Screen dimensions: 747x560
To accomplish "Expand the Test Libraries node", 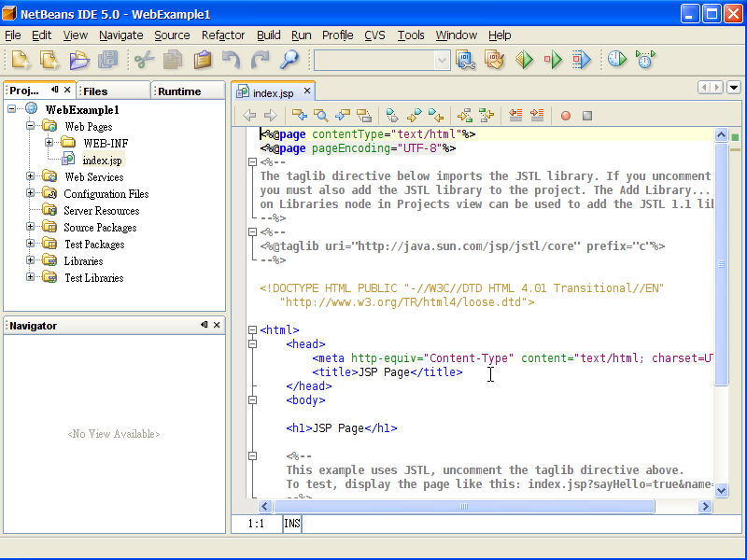I will click(x=30, y=276).
